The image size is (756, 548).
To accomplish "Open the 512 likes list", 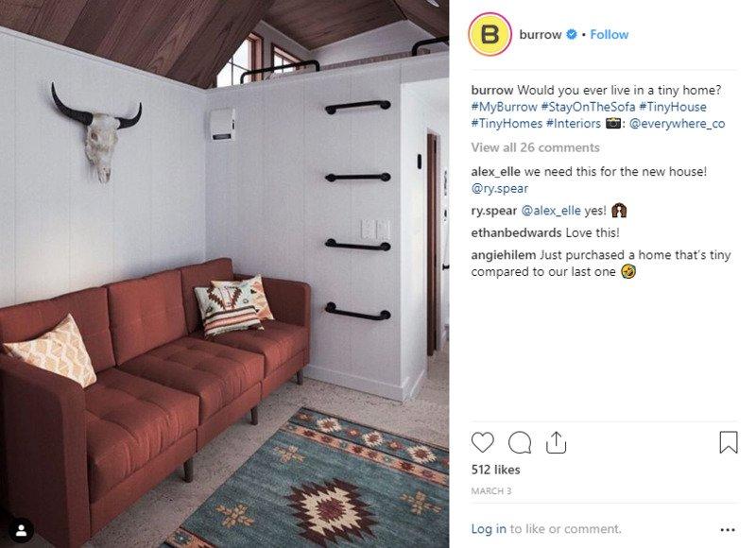I will (x=495, y=470).
